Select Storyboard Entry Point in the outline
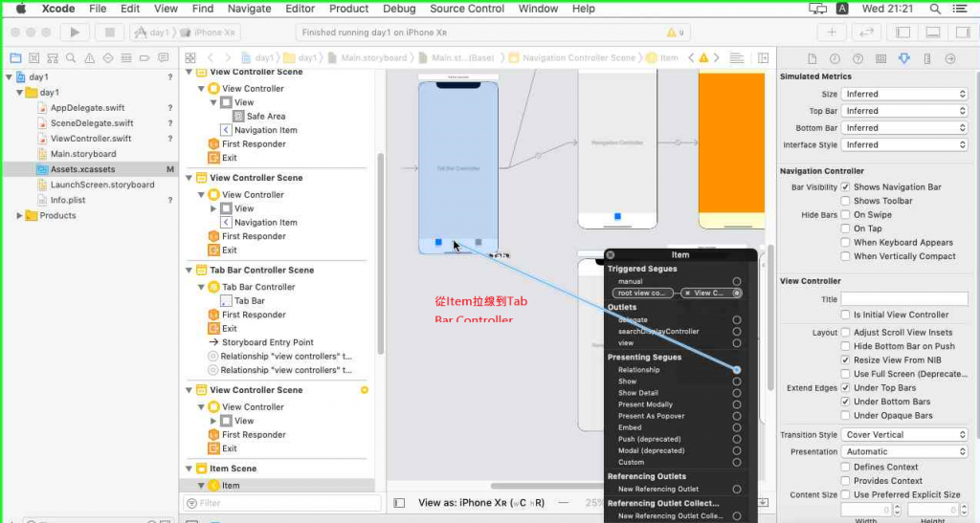Viewport: 980px width, 523px height. [268, 342]
